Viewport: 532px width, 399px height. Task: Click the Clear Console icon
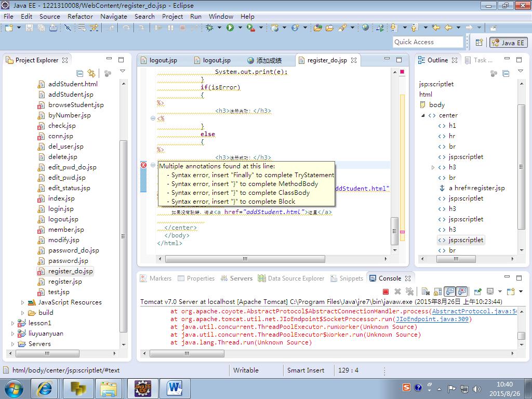coord(425,291)
